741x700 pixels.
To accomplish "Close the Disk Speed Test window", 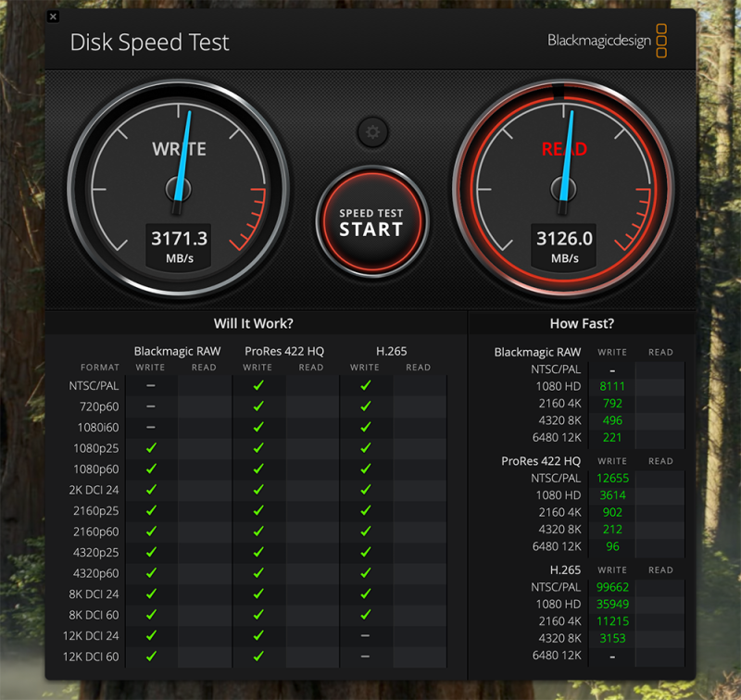I will [x=53, y=17].
